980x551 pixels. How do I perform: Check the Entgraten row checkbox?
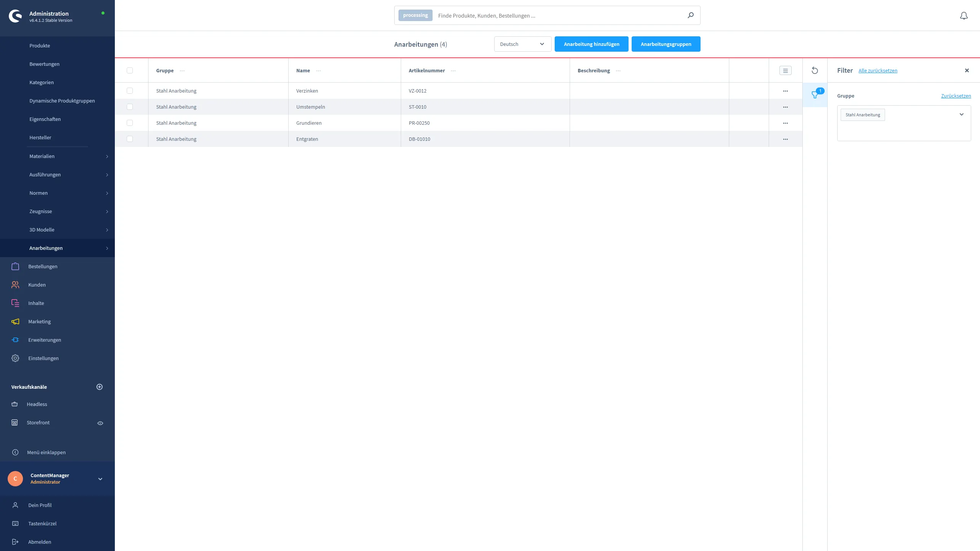point(130,139)
